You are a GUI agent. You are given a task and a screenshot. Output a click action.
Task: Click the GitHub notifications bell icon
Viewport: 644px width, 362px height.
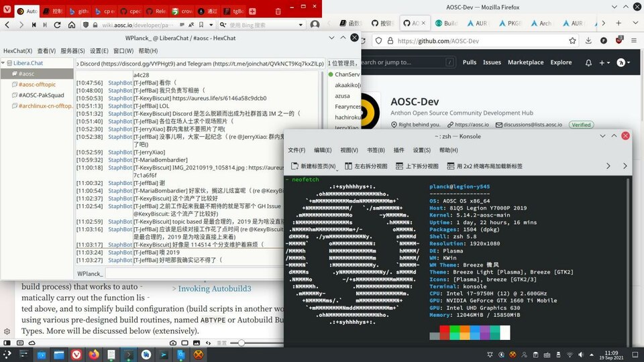click(x=588, y=62)
